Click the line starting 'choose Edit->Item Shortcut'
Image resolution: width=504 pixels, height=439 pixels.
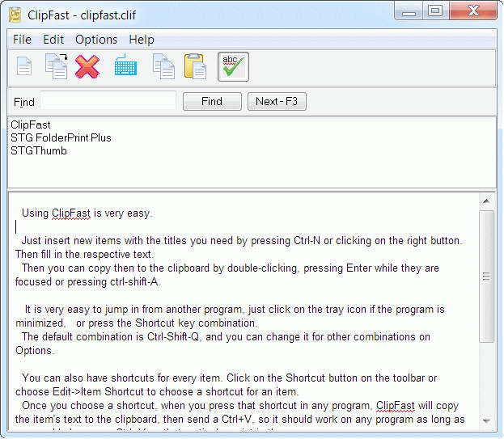(x=157, y=392)
